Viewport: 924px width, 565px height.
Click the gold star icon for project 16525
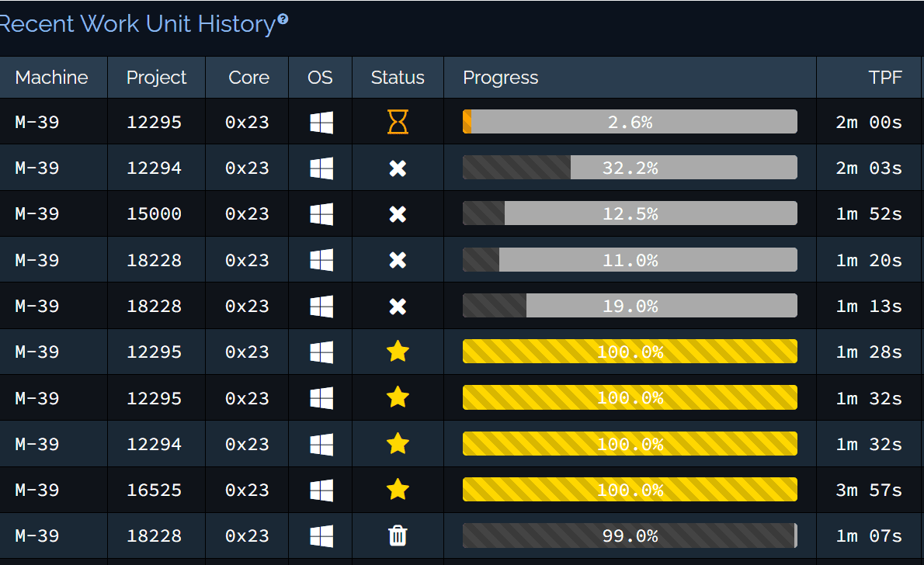pyautogui.click(x=398, y=490)
